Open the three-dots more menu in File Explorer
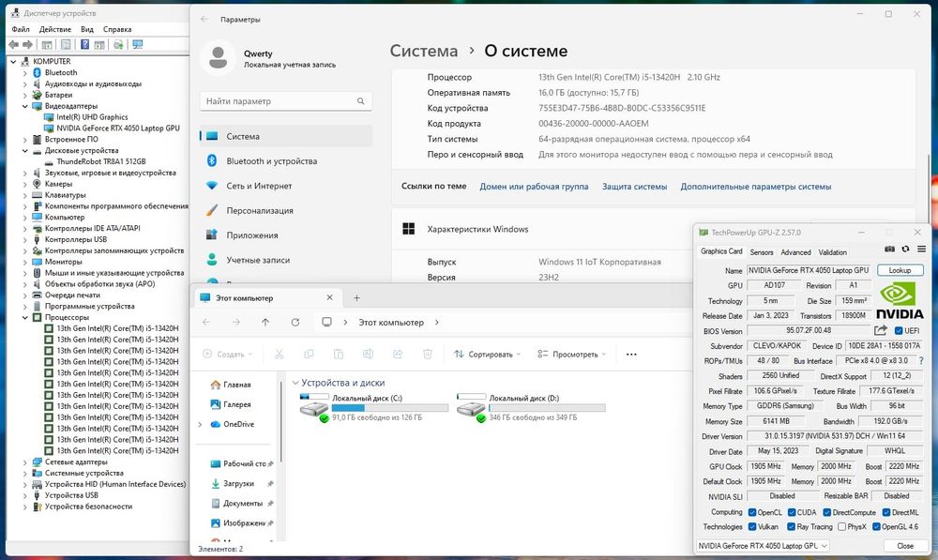 click(631, 355)
